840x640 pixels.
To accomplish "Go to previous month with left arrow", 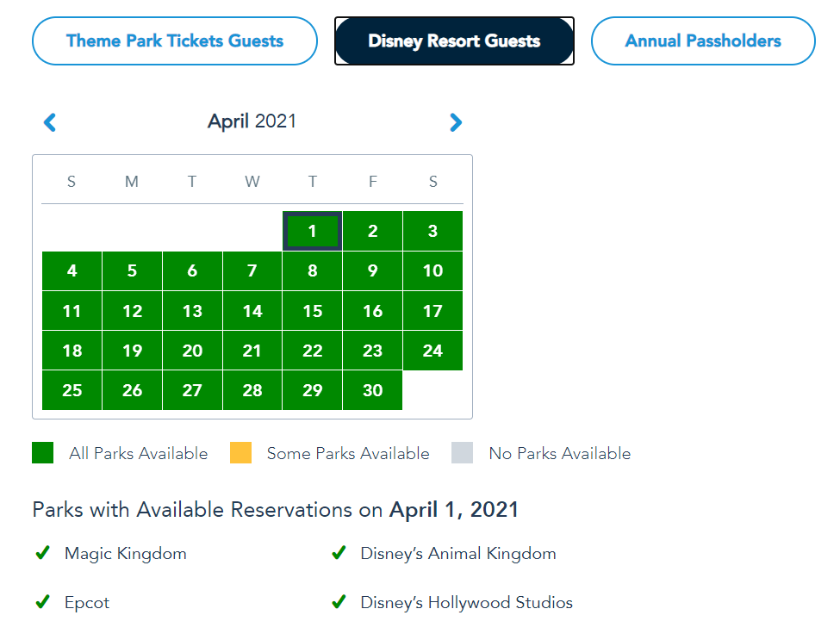I will click(x=50, y=122).
